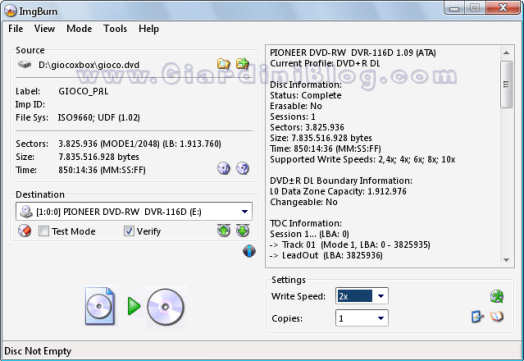Click the blue document log icon in Settings

(477, 317)
